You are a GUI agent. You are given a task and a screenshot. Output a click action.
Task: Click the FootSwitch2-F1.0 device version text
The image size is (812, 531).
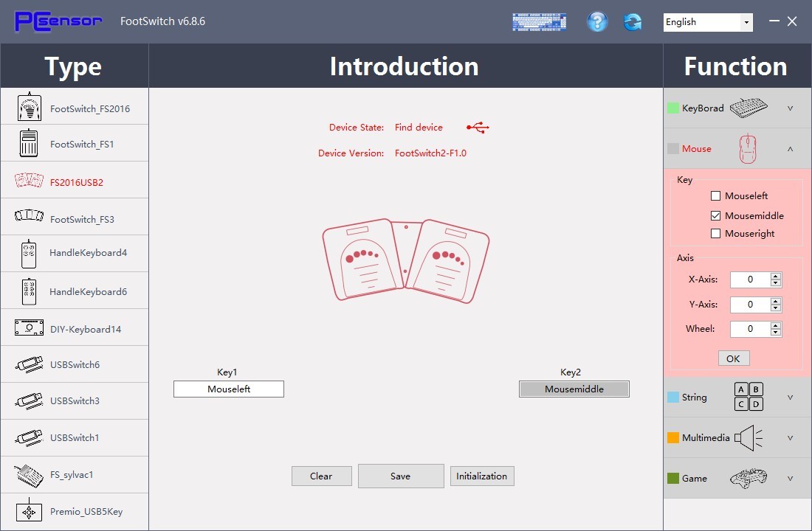tap(430, 153)
